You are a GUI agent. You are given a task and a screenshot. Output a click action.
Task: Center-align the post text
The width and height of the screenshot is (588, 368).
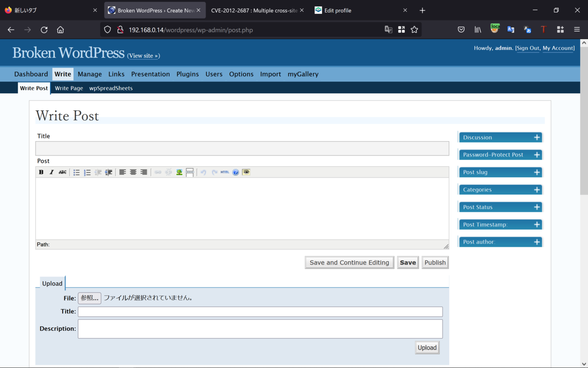[133, 172]
